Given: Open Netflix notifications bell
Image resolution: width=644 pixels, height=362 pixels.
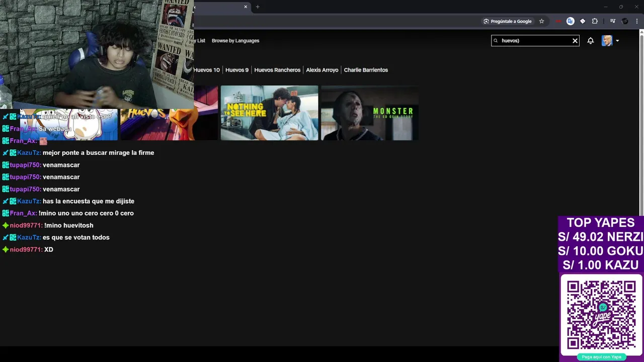Looking at the screenshot, I should tap(591, 41).
